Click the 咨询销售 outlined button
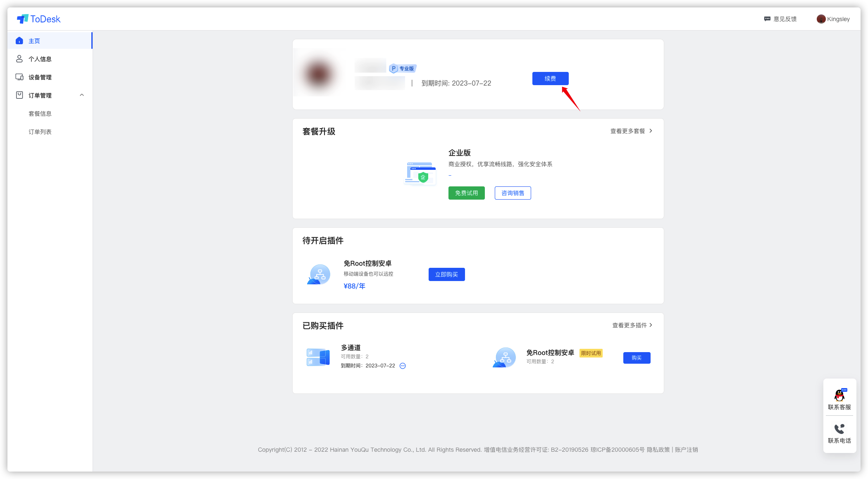The image size is (868, 479). (x=513, y=193)
